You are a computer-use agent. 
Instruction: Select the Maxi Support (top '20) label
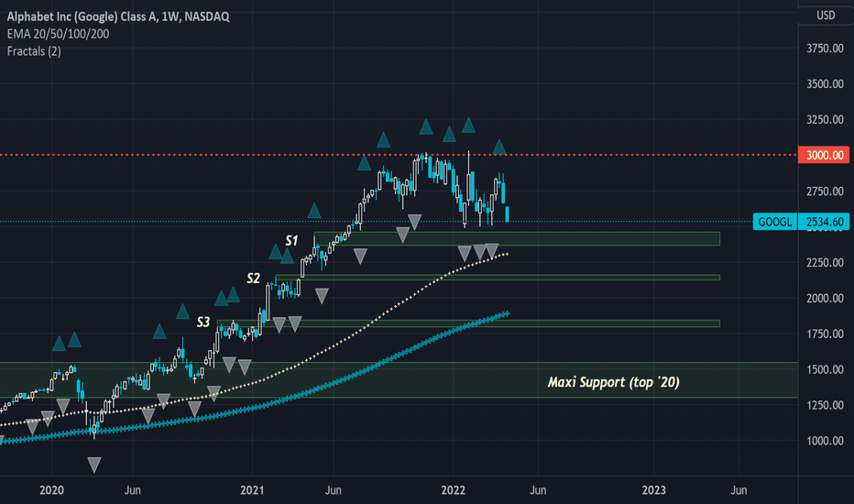pos(613,382)
